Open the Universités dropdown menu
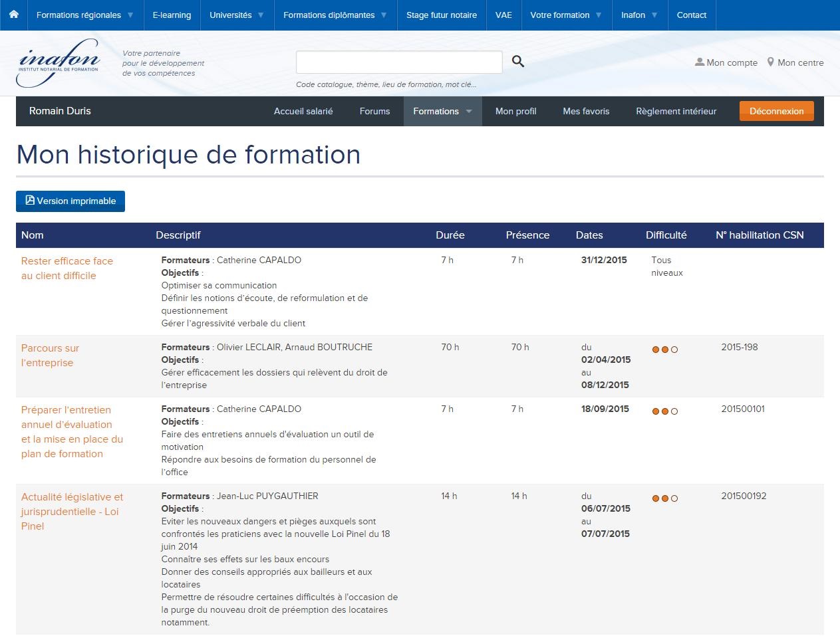 click(232, 15)
